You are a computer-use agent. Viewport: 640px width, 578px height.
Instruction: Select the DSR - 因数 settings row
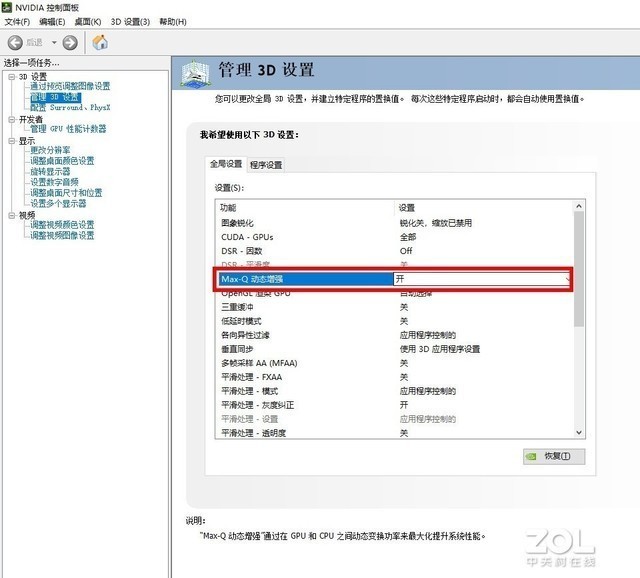(x=394, y=251)
